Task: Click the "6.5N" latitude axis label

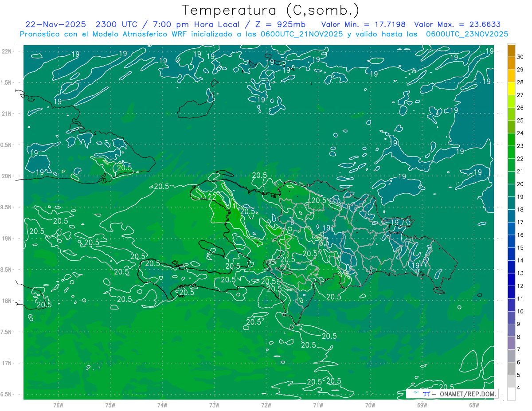Action: coord(6,394)
